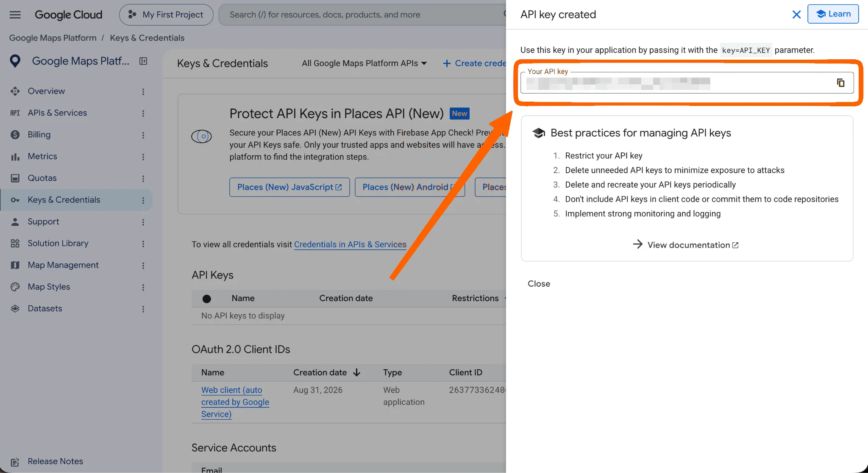The width and height of the screenshot is (868, 473).
Task: Click the Keys & Credentials breadcrumb
Action: tap(147, 38)
